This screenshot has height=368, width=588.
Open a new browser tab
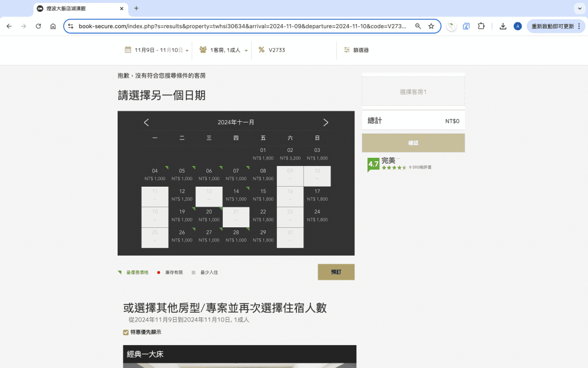click(137, 9)
